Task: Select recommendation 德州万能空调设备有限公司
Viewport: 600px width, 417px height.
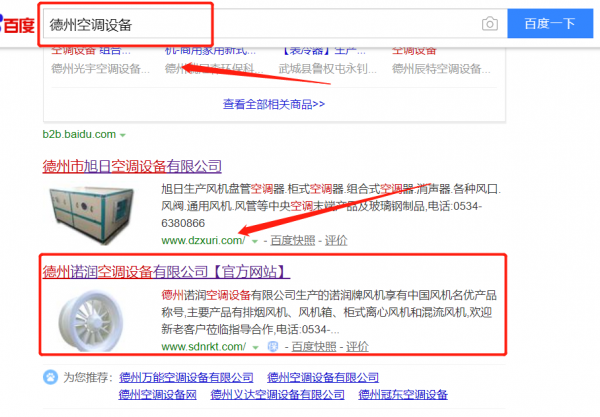Action: (x=186, y=378)
